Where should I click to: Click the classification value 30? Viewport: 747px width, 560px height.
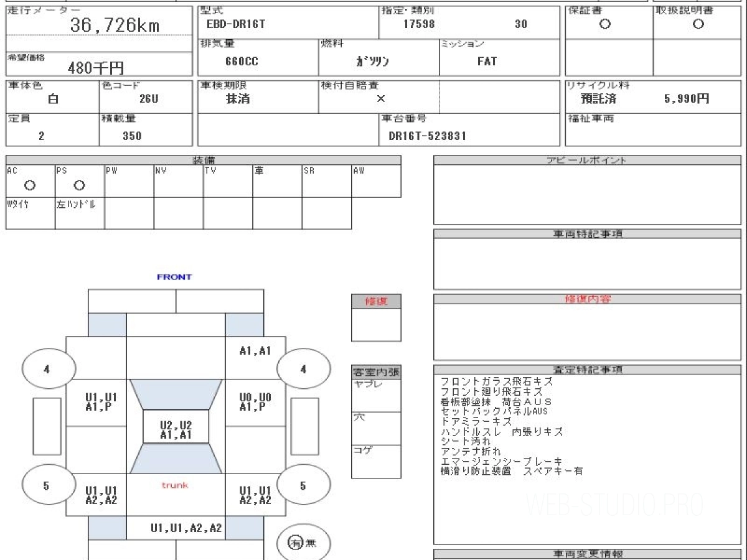click(x=521, y=24)
